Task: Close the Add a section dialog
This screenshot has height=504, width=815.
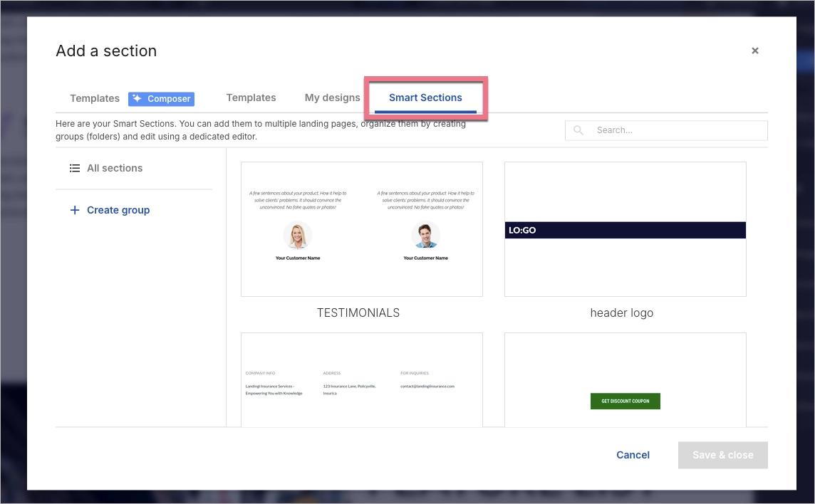Action: click(755, 51)
